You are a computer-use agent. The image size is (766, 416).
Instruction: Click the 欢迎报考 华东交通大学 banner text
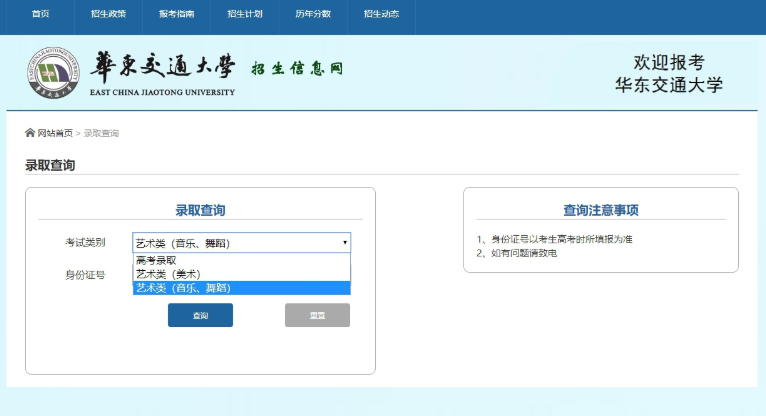[669, 74]
